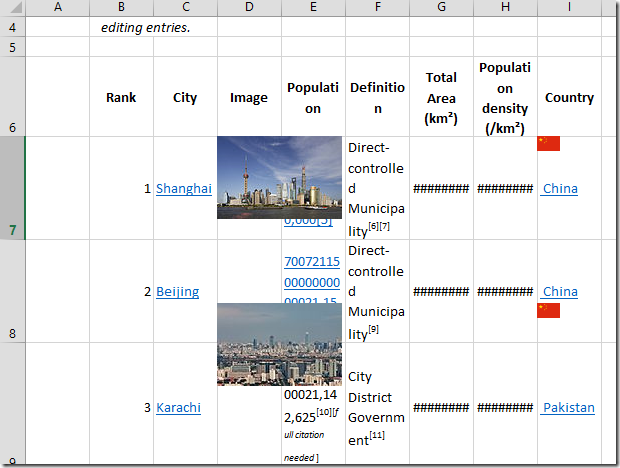
Task: Open the Beijing city hyperlink
Action: pos(177,292)
